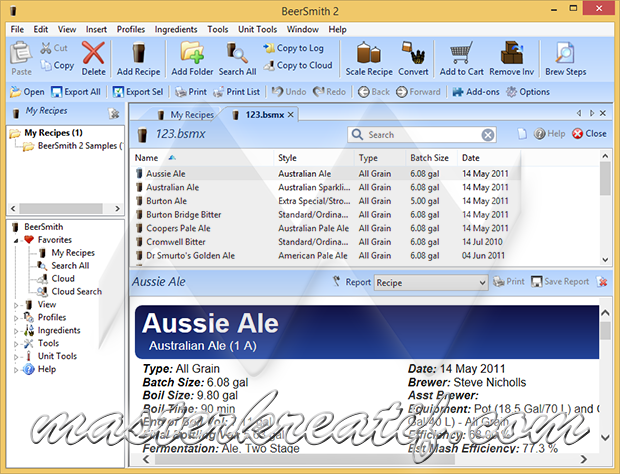Image resolution: width=620 pixels, height=474 pixels.
Task: Expand the Help tree node
Action: point(16,370)
